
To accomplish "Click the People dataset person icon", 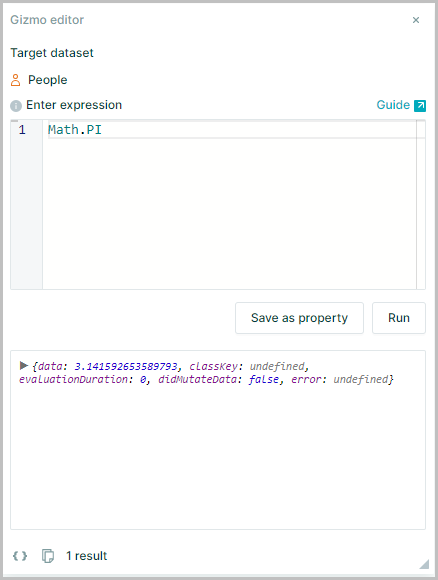I will click(x=16, y=80).
